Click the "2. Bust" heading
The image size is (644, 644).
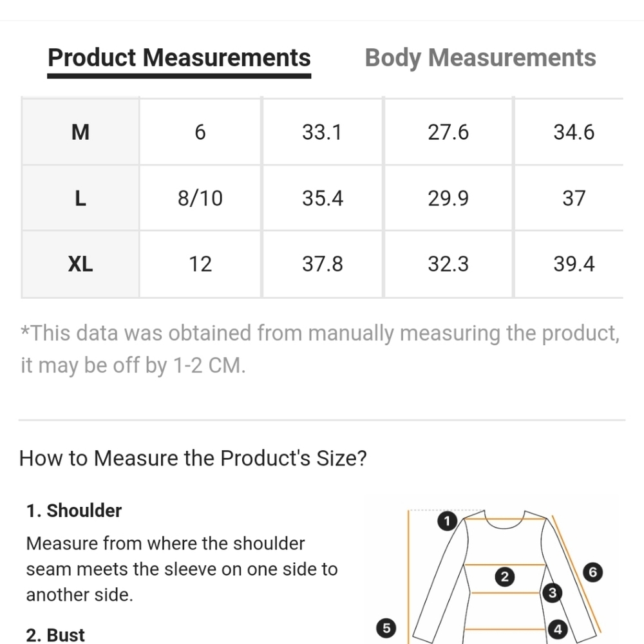point(55,635)
